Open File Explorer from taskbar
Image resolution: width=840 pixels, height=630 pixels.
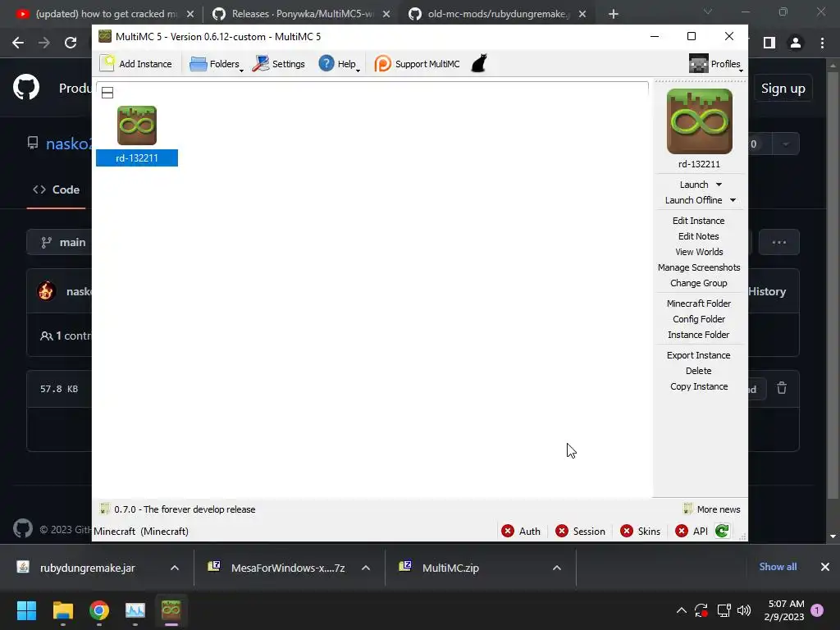[62, 610]
